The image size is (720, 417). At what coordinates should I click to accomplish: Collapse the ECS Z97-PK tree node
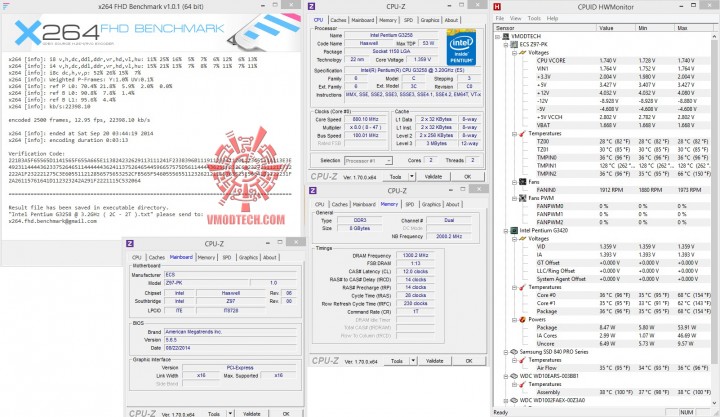coord(506,45)
